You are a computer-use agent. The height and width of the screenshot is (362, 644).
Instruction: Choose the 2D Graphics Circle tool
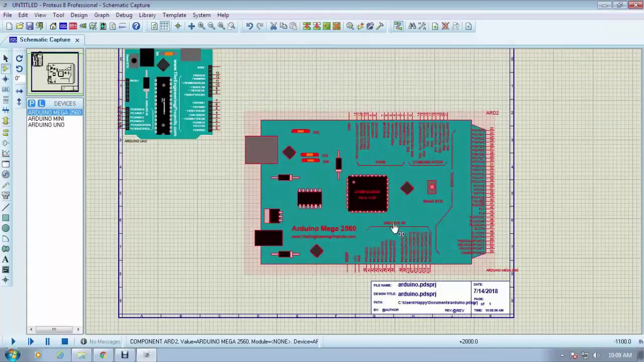point(6,228)
